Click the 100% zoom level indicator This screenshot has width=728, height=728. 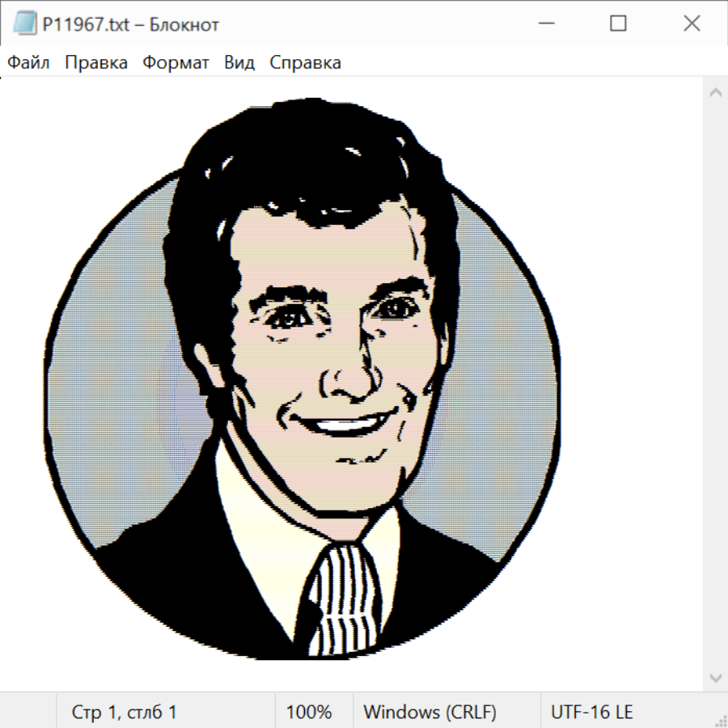309,712
